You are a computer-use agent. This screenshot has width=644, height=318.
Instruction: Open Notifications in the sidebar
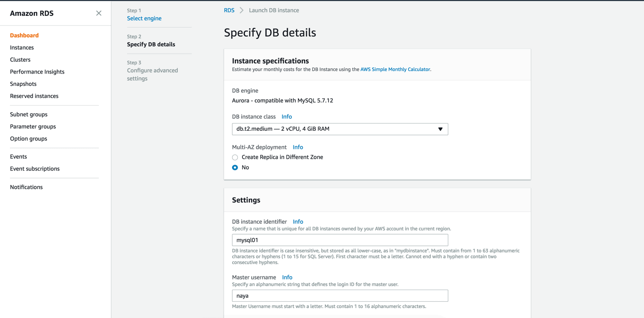pos(26,187)
